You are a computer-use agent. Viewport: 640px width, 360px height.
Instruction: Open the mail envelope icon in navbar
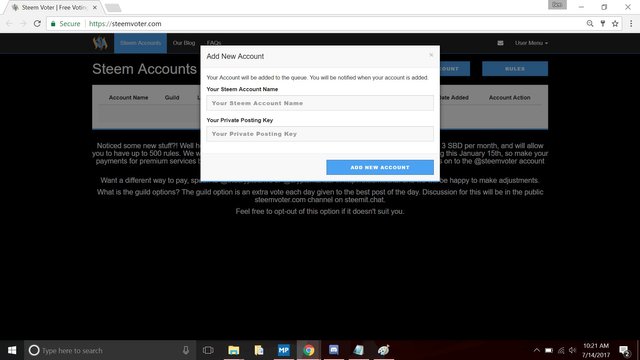500,43
